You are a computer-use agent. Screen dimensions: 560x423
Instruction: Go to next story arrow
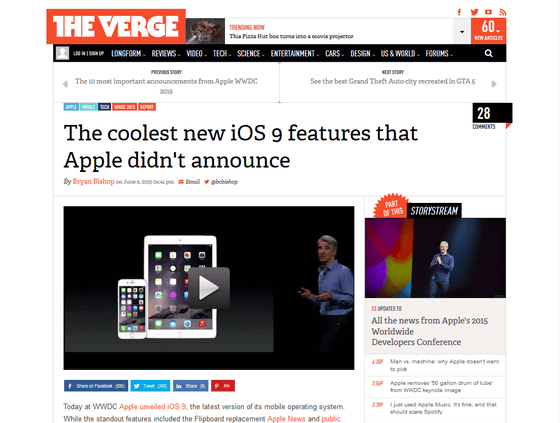(x=494, y=84)
